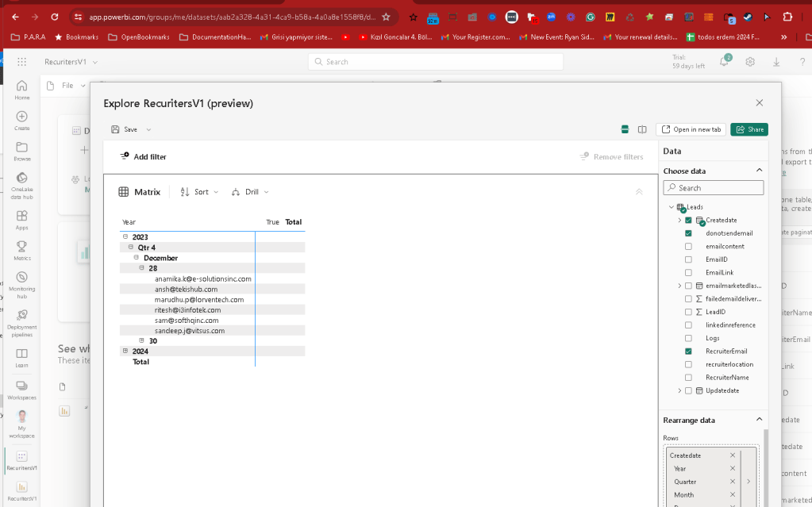Check the emailcontent field

pyautogui.click(x=688, y=247)
